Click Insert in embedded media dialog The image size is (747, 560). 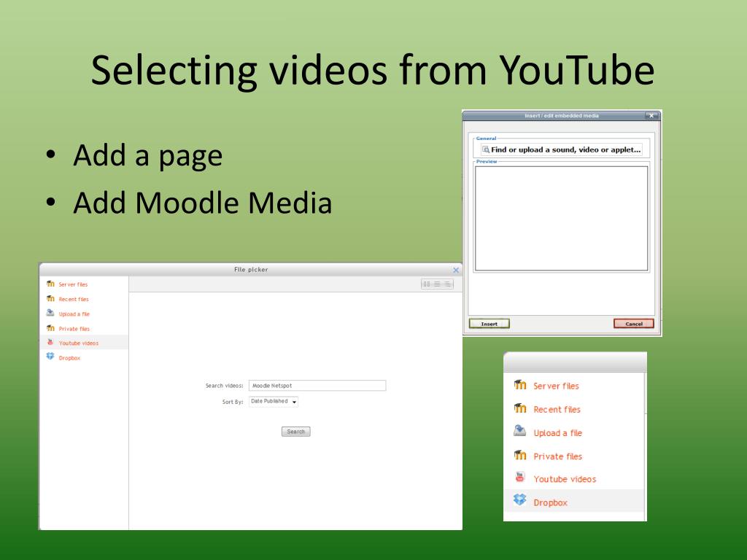coord(489,324)
